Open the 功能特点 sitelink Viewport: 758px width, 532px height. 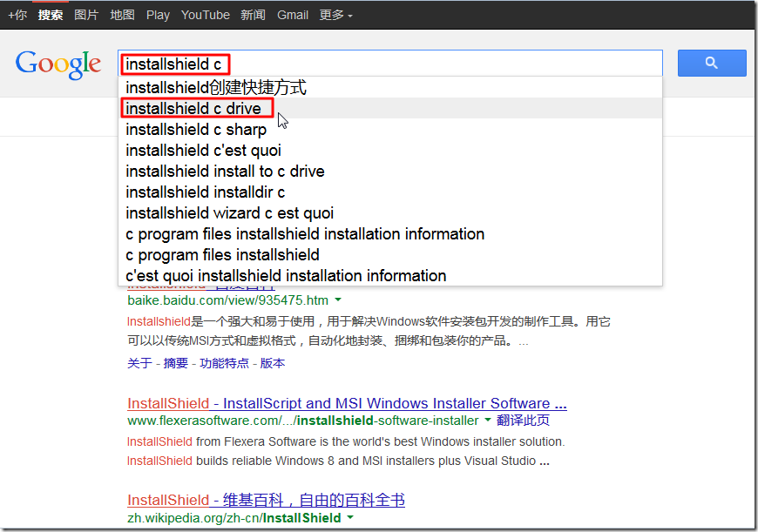pos(224,363)
